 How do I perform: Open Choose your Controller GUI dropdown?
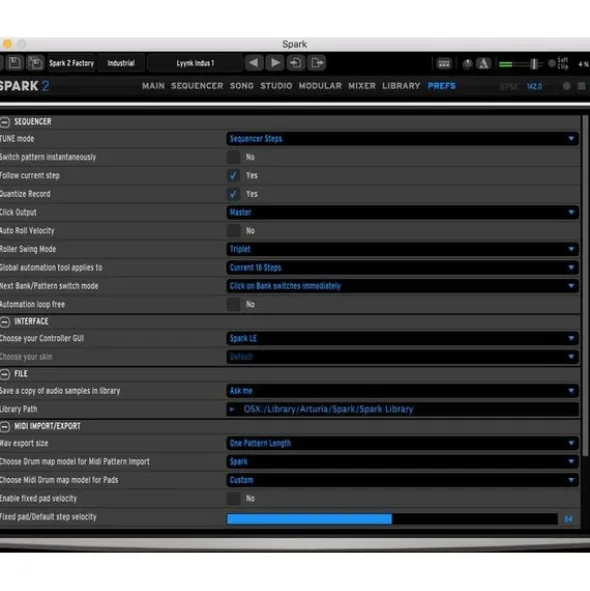click(x=402, y=338)
